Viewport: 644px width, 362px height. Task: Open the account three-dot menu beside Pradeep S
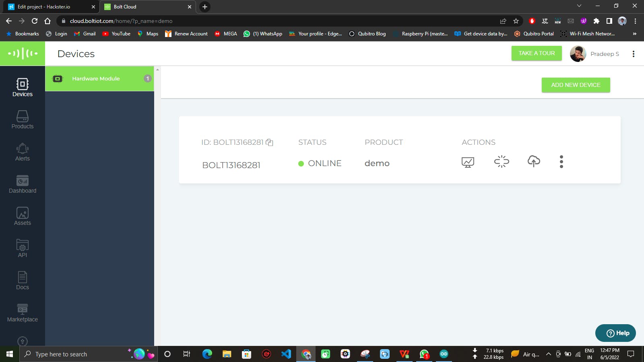pyautogui.click(x=634, y=54)
